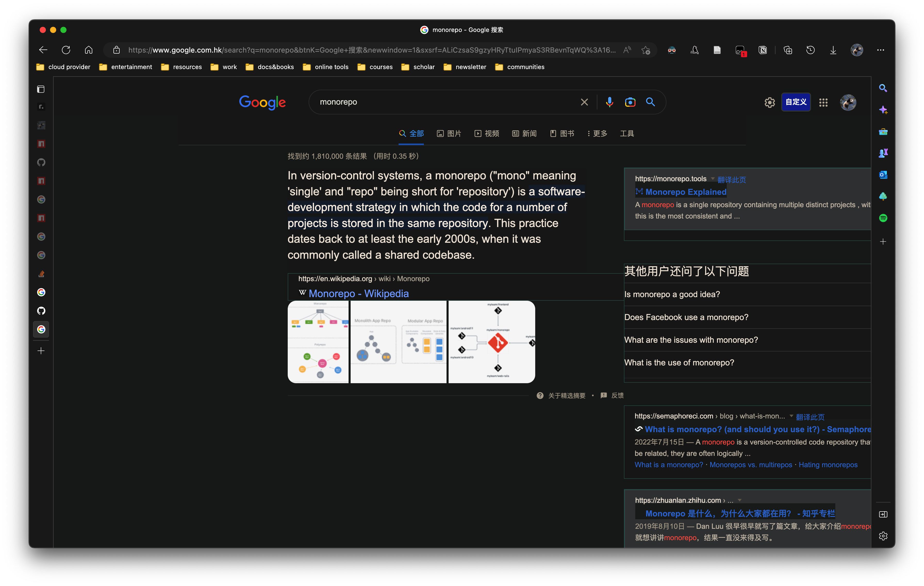Image resolution: width=924 pixels, height=586 pixels.
Task: Open Outlook icon in the right sidebar
Action: point(883,174)
